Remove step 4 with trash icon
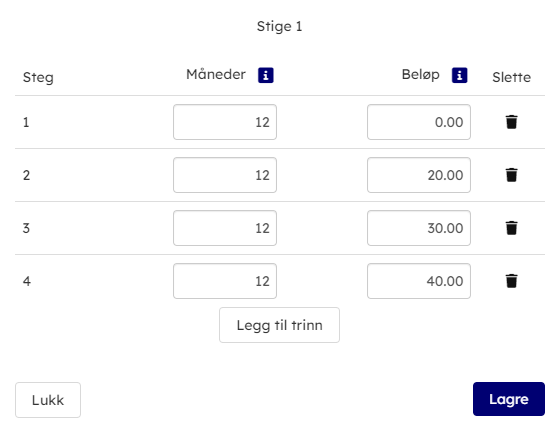 tap(512, 281)
